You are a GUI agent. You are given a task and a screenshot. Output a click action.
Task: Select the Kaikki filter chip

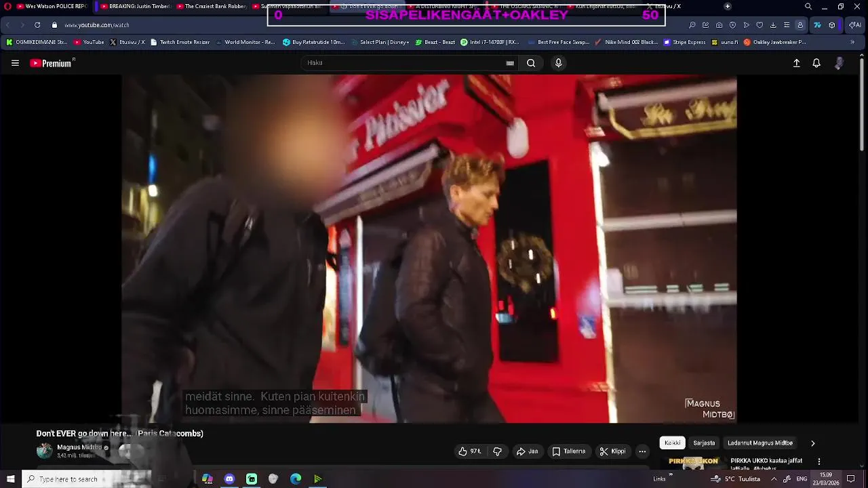(x=673, y=443)
